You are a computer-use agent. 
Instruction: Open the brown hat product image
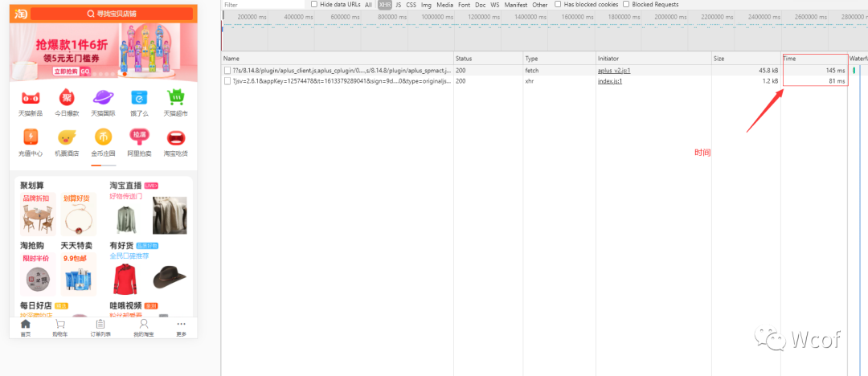pos(170,277)
